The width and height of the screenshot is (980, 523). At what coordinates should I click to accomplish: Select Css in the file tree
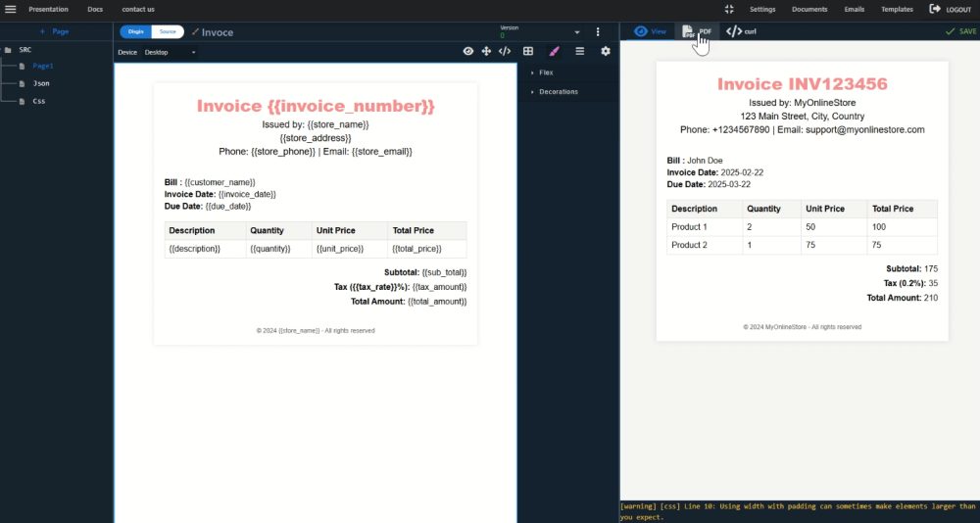[39, 101]
